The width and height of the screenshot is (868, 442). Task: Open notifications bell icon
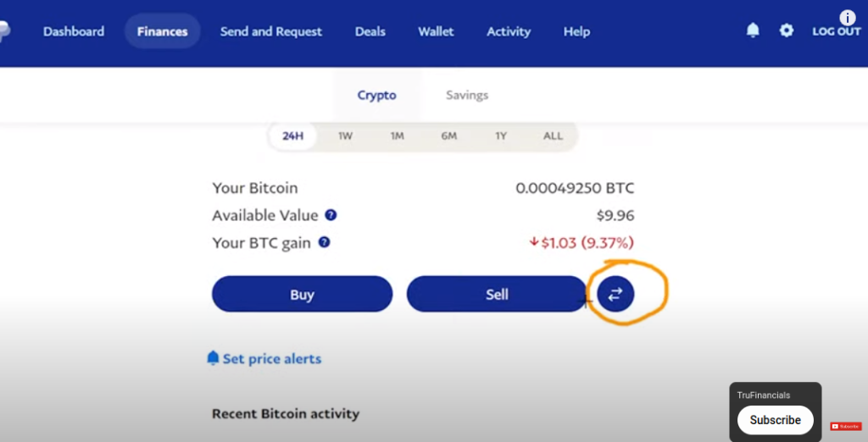[753, 30]
